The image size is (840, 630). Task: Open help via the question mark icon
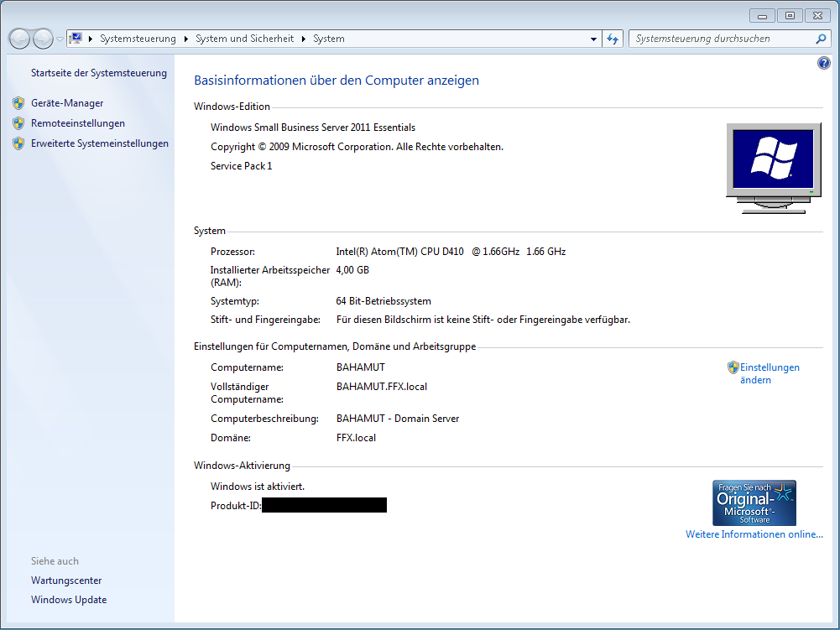[x=823, y=62]
